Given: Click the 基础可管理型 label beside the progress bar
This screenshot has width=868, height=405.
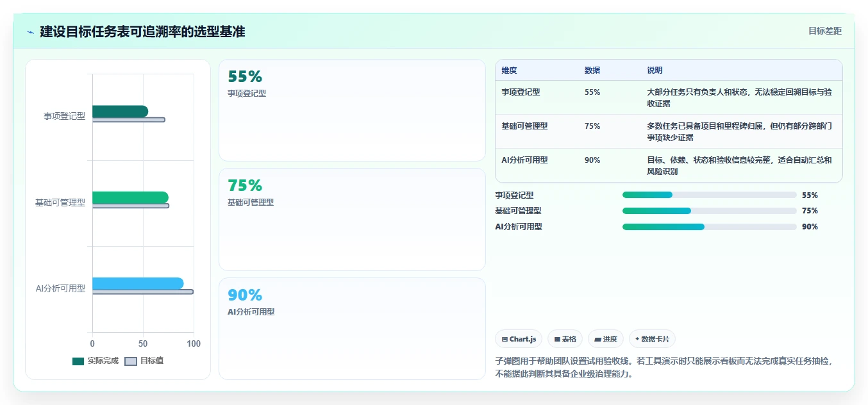Looking at the screenshot, I should point(518,211).
